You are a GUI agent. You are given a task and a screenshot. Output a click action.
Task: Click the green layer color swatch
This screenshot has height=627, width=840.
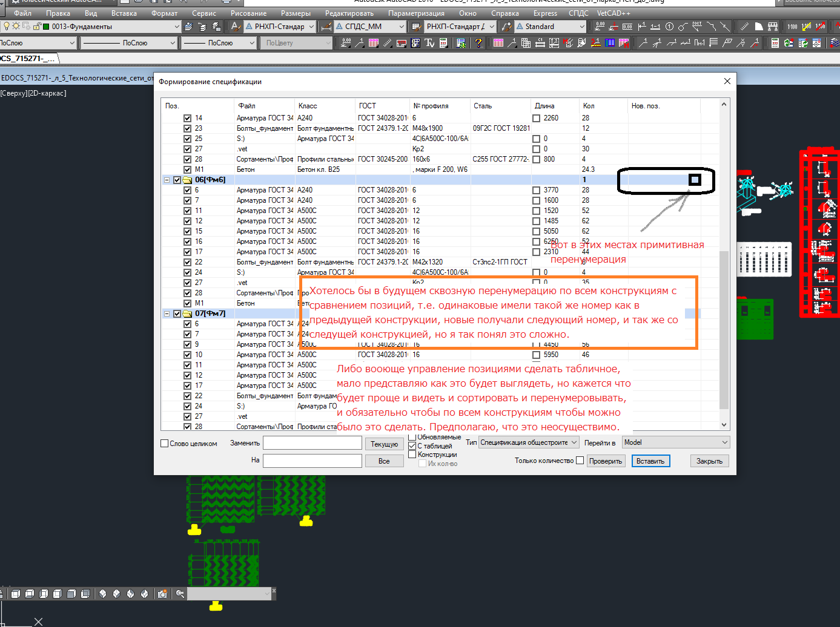tap(46, 27)
